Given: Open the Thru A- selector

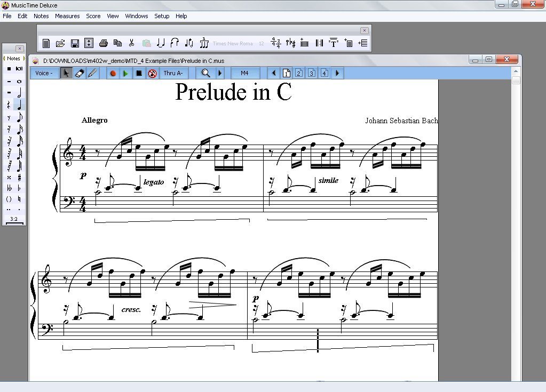Looking at the screenshot, I should pyautogui.click(x=173, y=73).
